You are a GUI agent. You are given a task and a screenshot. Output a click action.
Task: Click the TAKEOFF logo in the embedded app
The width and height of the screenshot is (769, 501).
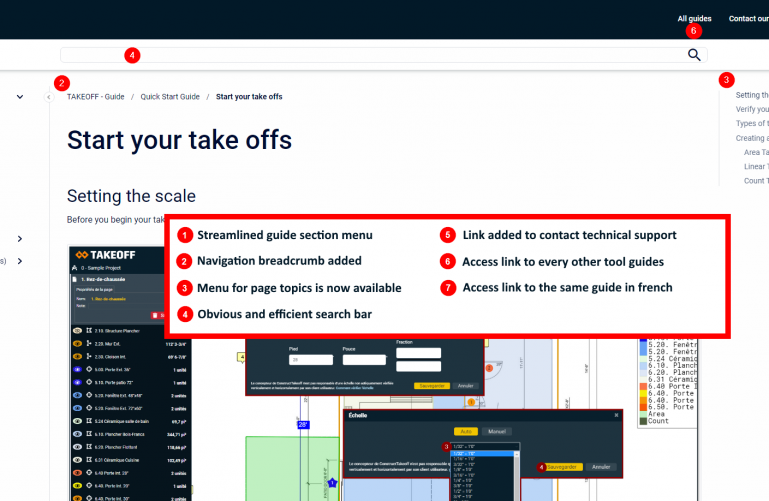[x=105, y=255]
